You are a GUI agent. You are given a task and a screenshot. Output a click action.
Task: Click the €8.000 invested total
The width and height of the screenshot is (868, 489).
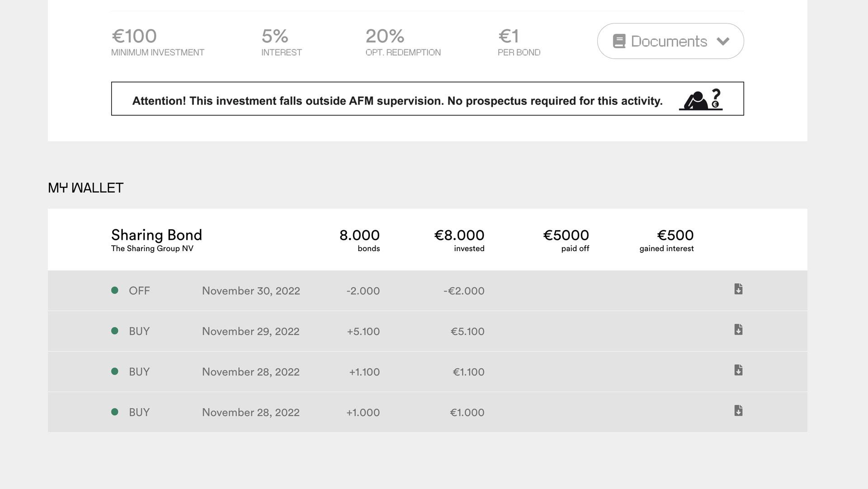click(459, 235)
